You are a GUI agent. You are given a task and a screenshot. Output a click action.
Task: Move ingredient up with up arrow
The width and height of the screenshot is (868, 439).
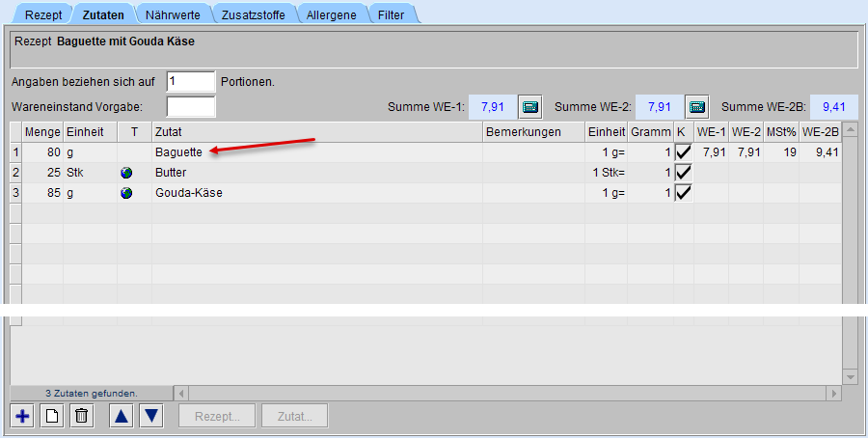coord(122,416)
